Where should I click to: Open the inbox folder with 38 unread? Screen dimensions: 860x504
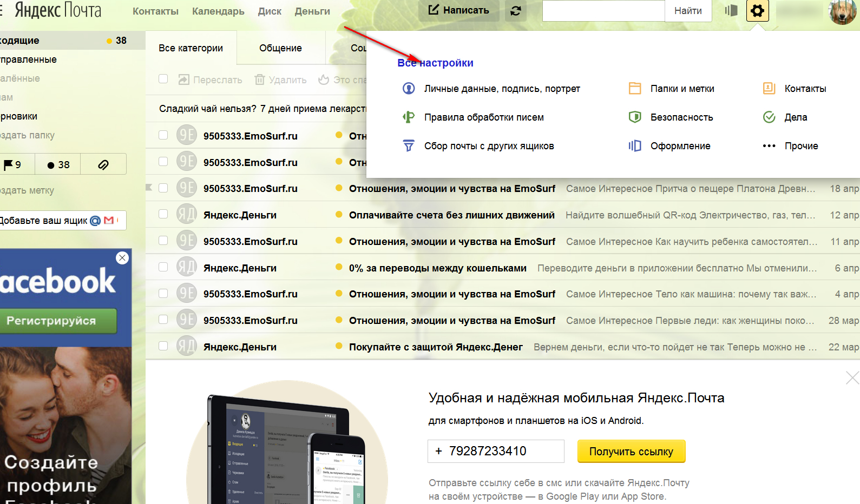click(72, 41)
